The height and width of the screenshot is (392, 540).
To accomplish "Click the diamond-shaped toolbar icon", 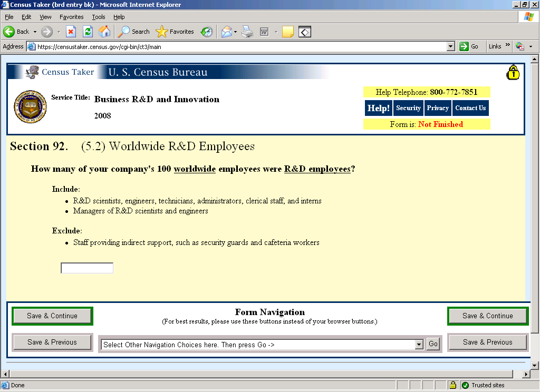I will click(x=305, y=32).
